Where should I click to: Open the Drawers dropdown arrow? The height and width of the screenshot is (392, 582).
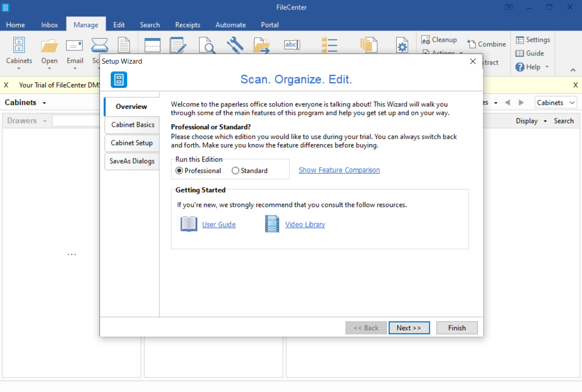(x=45, y=121)
